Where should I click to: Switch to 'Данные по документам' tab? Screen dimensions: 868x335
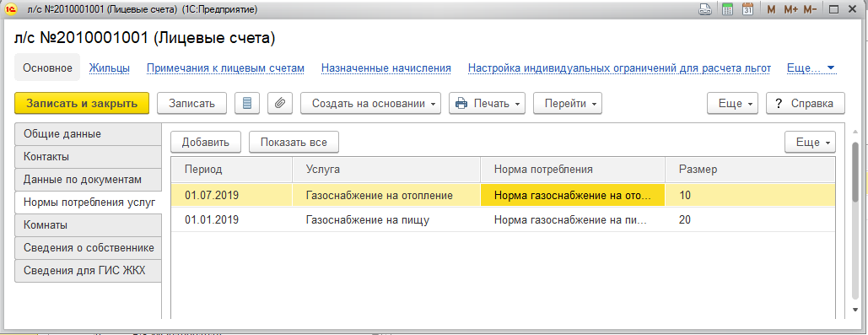click(88, 180)
